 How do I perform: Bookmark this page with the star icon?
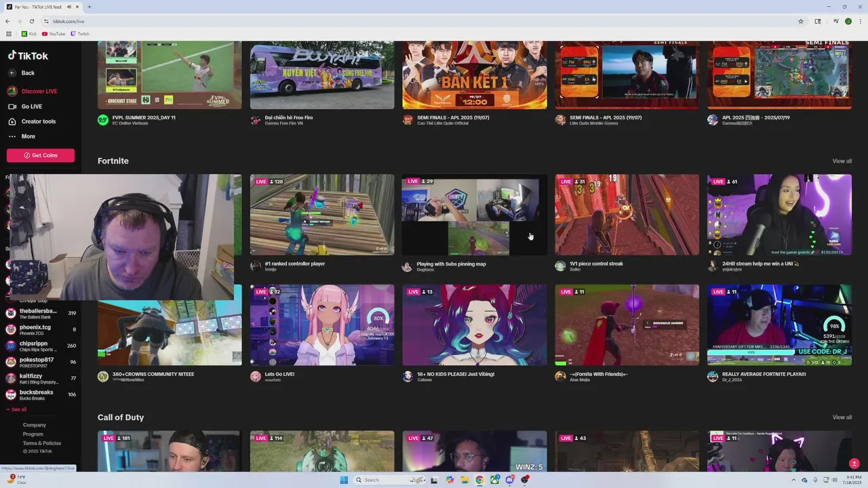pyautogui.click(x=800, y=21)
